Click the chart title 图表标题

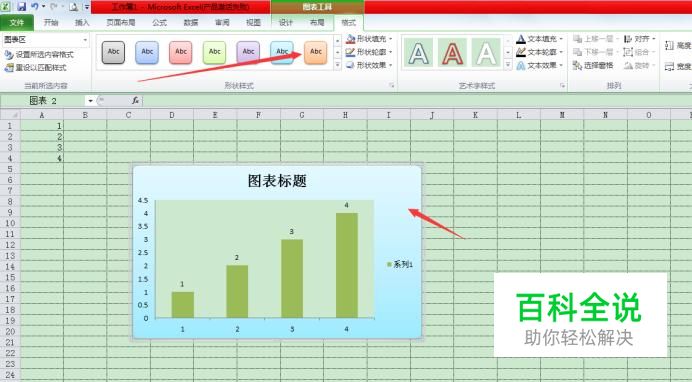coord(277,181)
